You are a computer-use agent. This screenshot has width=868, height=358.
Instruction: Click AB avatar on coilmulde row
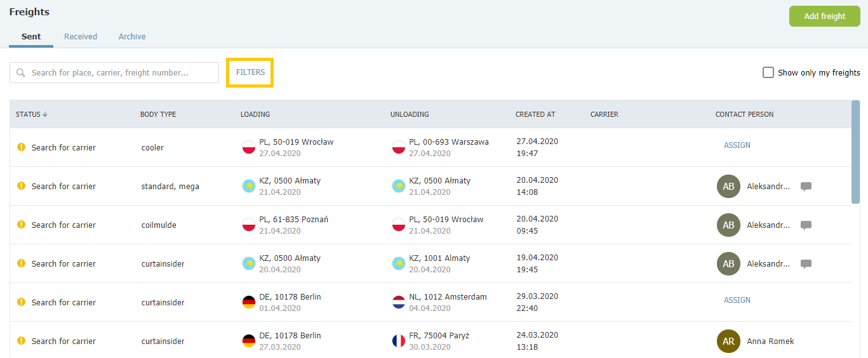point(728,225)
